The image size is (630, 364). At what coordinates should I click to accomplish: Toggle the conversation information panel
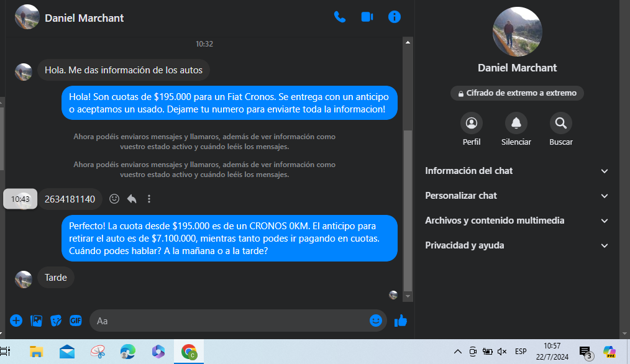(394, 17)
